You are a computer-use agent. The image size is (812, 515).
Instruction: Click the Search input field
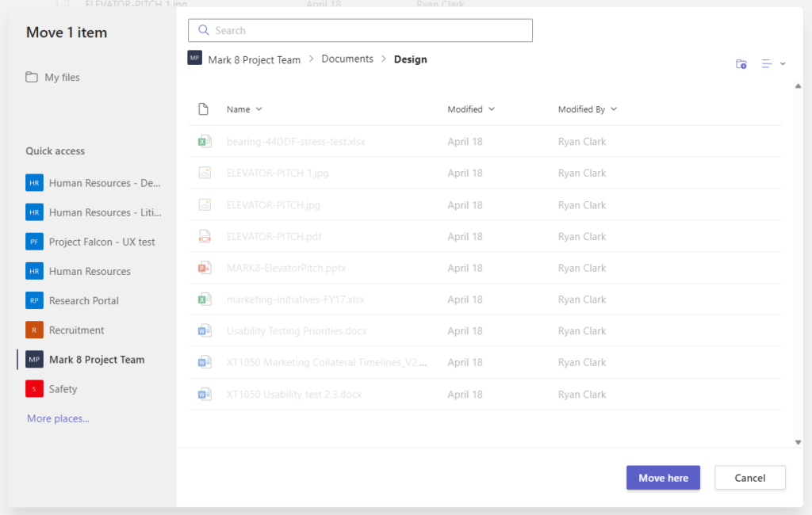360,31
